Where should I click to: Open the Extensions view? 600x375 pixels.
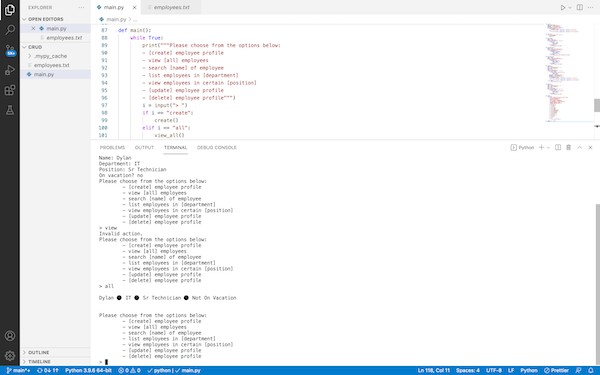click(10, 90)
